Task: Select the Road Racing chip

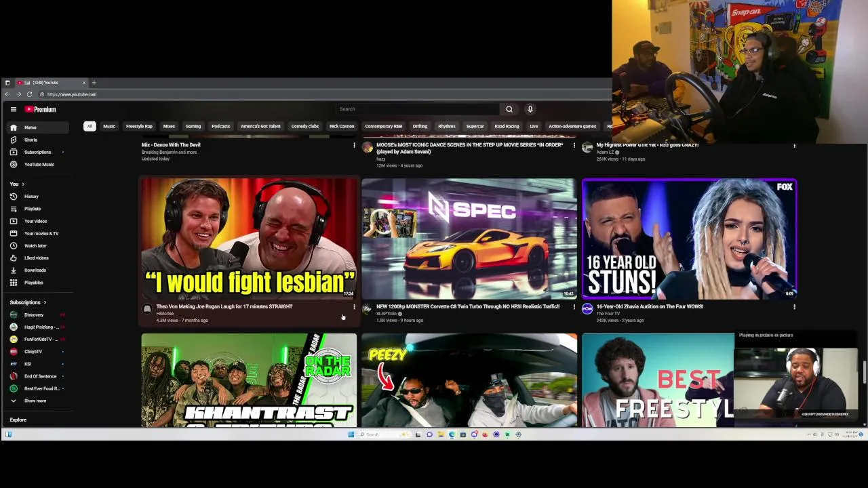Action: (x=507, y=126)
